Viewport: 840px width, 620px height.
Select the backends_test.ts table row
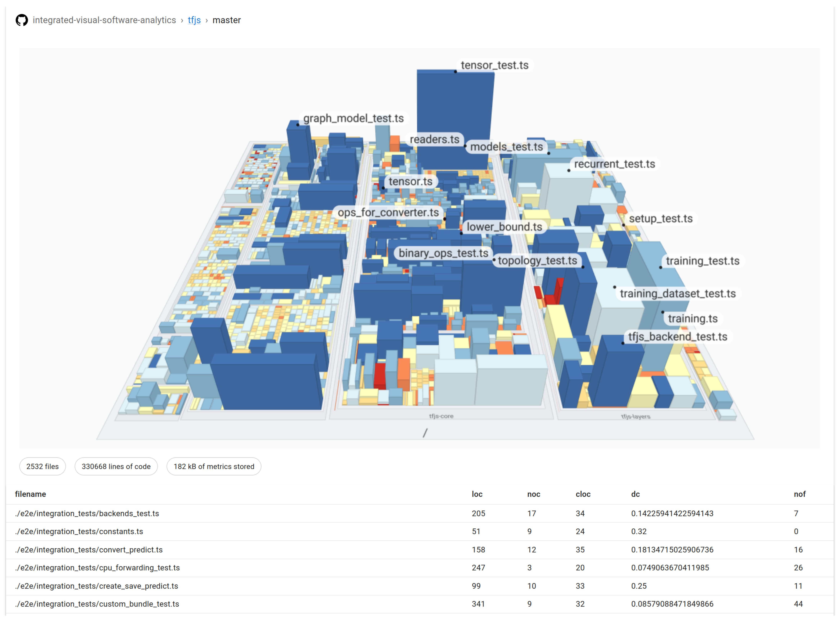click(87, 513)
